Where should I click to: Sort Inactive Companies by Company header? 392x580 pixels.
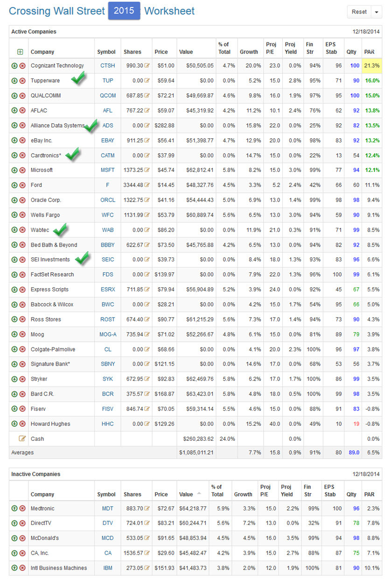click(42, 495)
